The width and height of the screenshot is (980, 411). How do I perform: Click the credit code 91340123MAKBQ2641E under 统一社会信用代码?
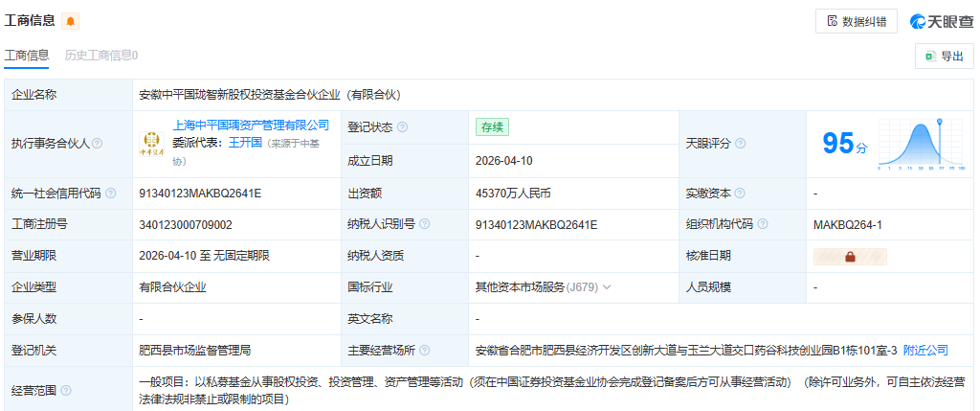200,194
